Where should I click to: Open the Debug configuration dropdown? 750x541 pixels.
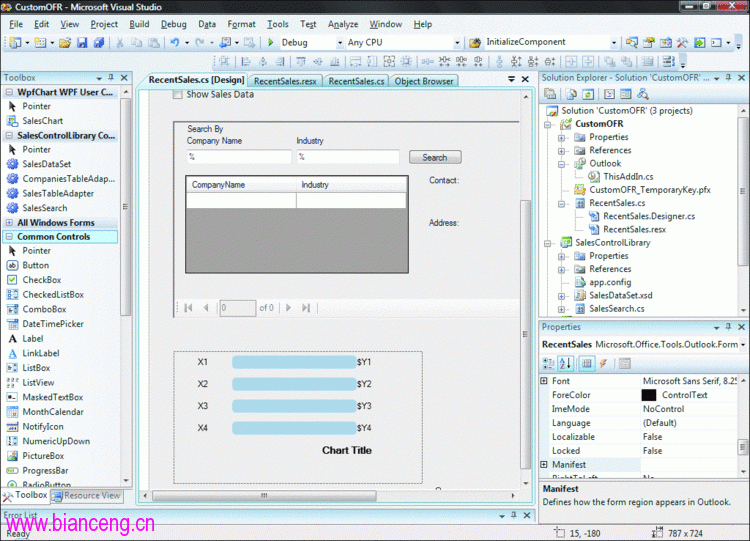tap(340, 43)
